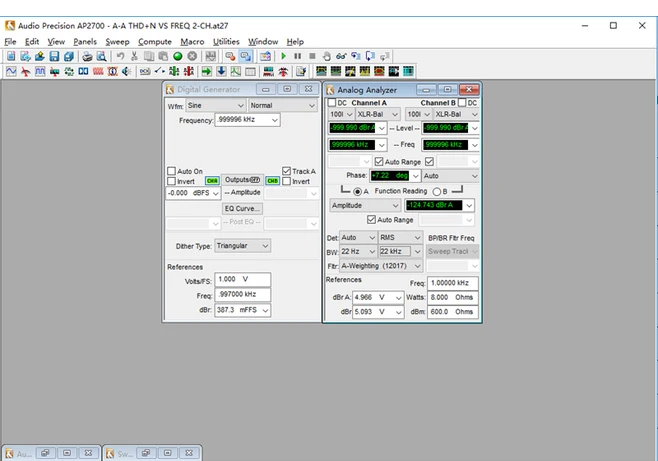Open the RMS detector dropdown
This screenshot has width=658, height=461.
[400, 238]
